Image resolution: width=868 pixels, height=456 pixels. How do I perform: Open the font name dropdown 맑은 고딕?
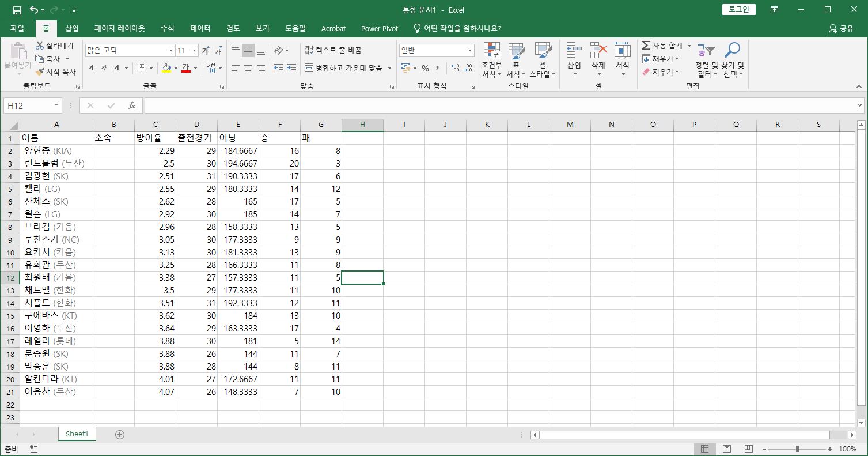click(x=171, y=51)
